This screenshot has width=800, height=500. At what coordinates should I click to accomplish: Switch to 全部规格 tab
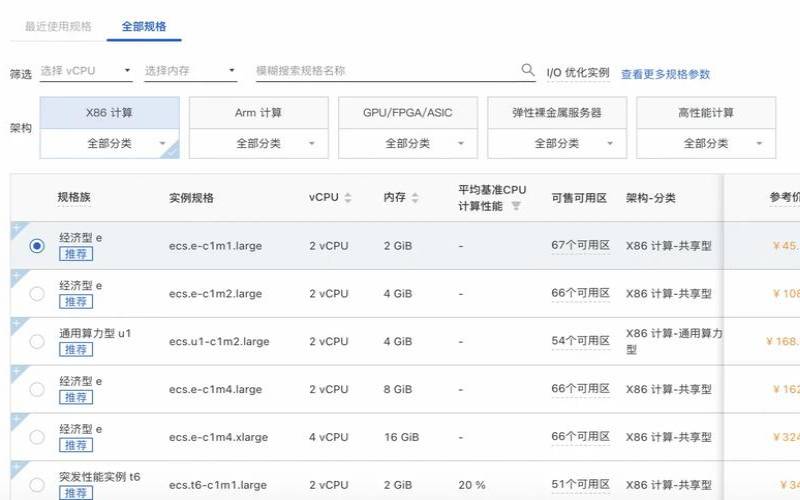coord(143,26)
